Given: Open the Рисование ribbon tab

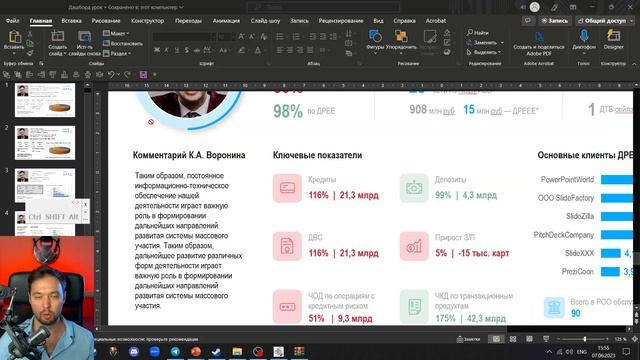Looking at the screenshot, I should click(106, 20).
